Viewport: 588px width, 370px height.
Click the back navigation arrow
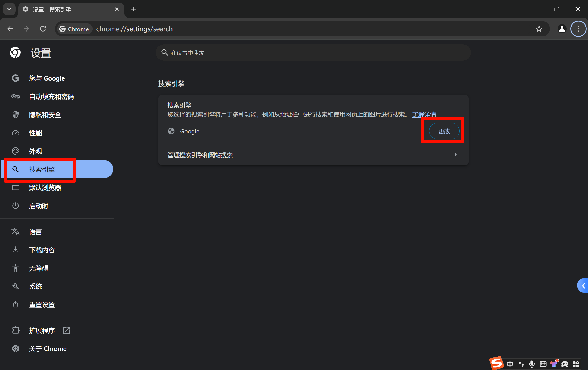[10, 29]
